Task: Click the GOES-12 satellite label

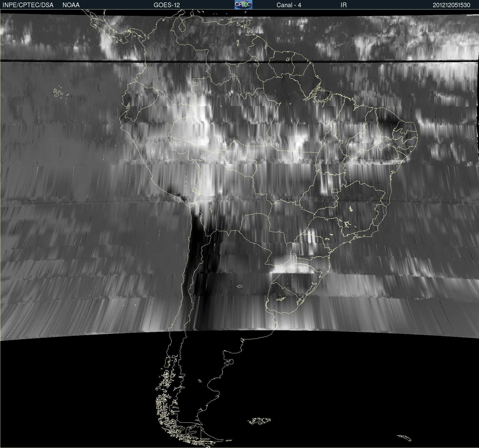Action: point(167,5)
